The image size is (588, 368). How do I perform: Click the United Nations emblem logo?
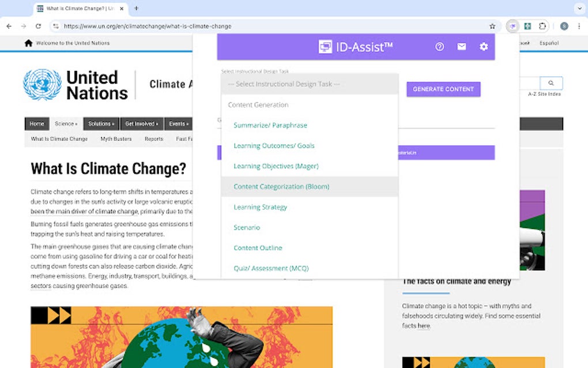pos(42,84)
